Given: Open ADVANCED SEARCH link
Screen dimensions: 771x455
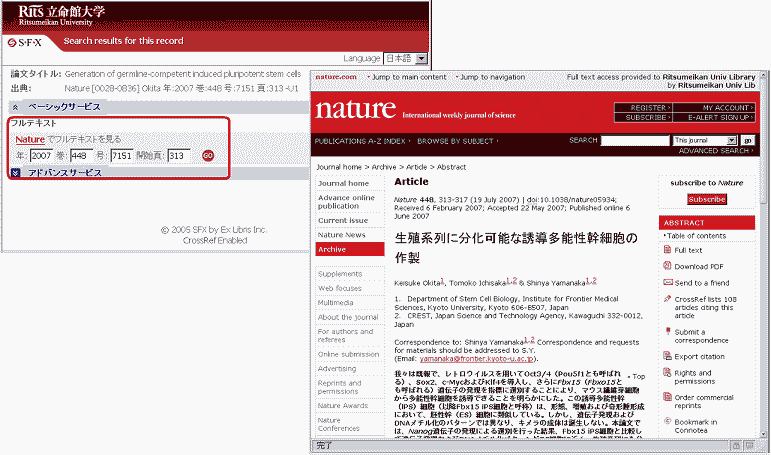Looking at the screenshot, I should click(x=715, y=151).
